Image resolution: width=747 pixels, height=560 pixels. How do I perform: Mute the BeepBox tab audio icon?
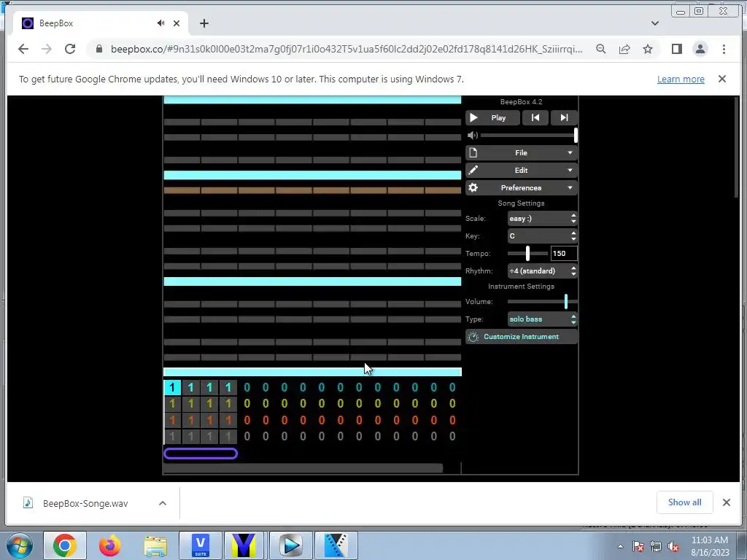tap(161, 23)
